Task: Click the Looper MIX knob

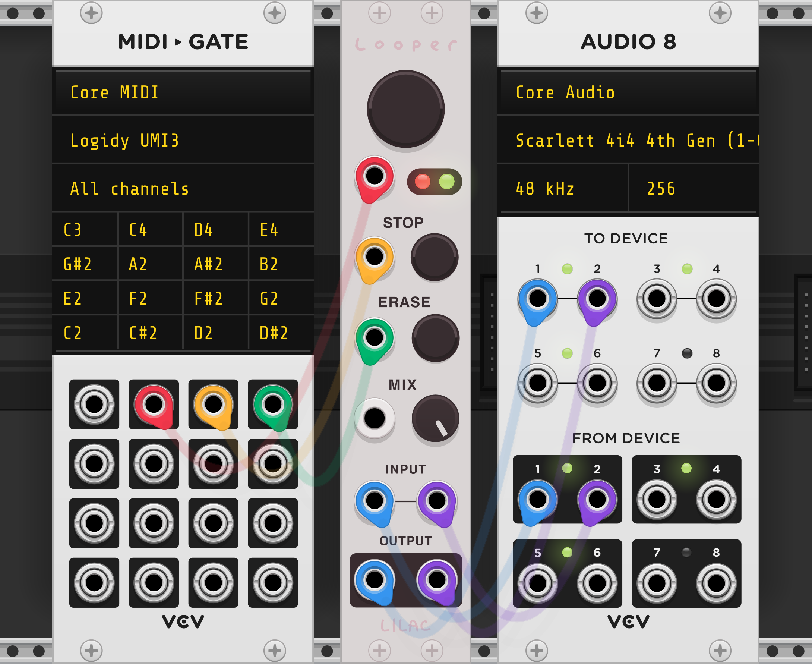Action: pos(435,419)
